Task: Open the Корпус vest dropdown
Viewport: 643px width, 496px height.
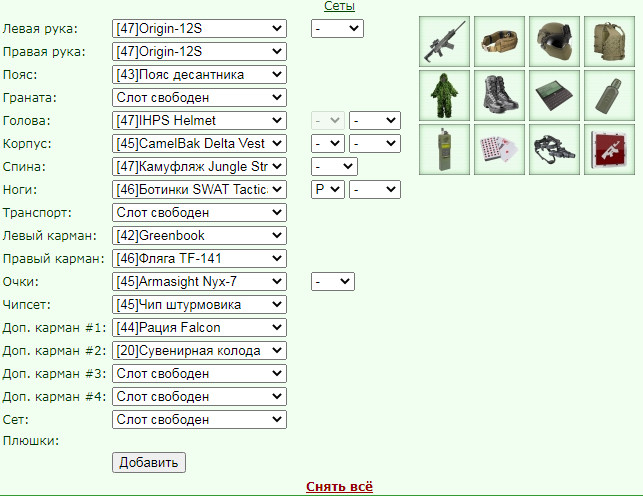Action: click(199, 143)
